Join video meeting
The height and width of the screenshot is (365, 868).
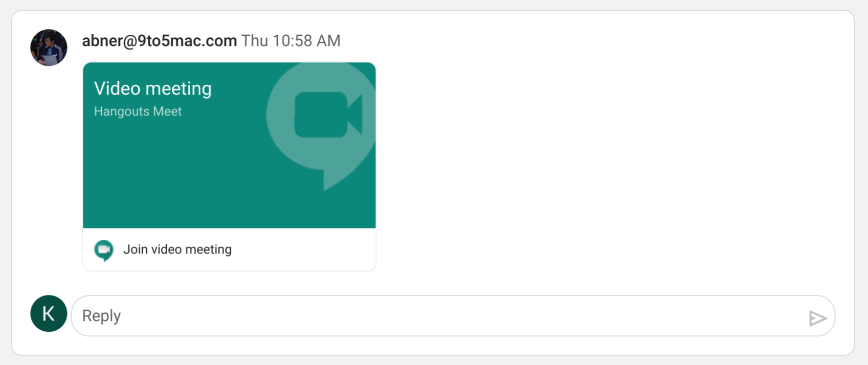click(229, 249)
